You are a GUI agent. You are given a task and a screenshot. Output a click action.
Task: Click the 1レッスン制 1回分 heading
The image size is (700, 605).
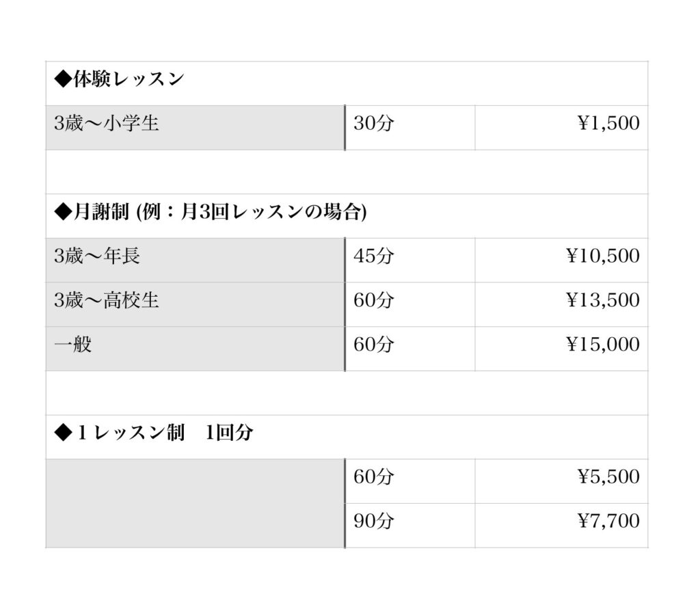[154, 433]
